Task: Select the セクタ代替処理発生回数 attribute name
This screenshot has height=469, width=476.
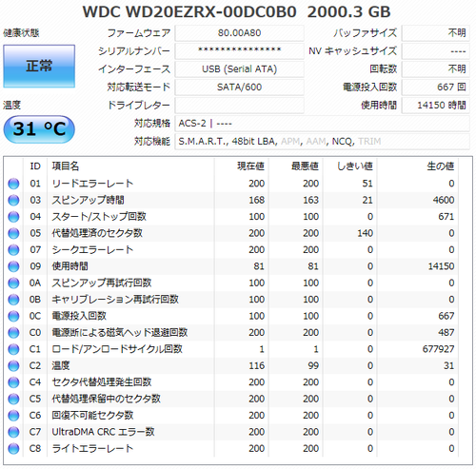Action: pos(102,382)
